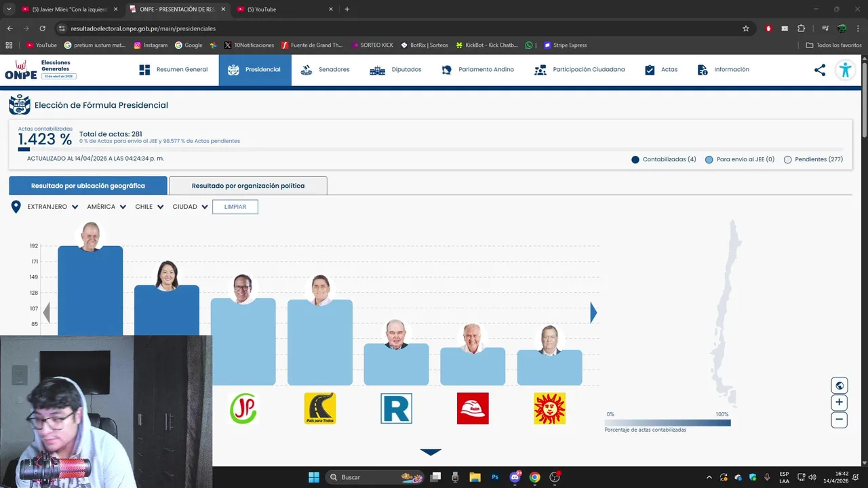
Task: Expand results with the down chevron
Action: click(x=431, y=452)
